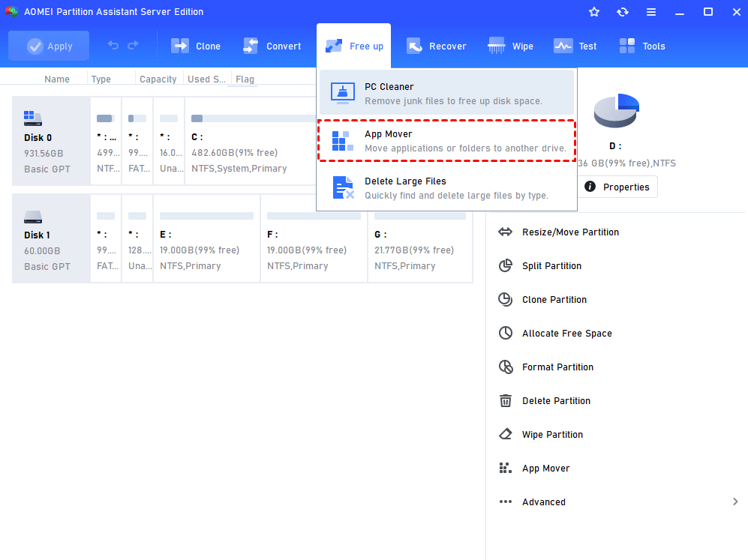
Task: Select the G: partition on Disk 1
Action: coord(420,238)
